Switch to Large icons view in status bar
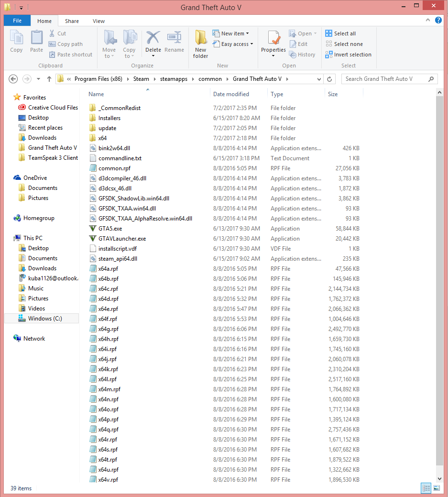Image resolution: width=448 pixels, height=497 pixels. [437, 488]
